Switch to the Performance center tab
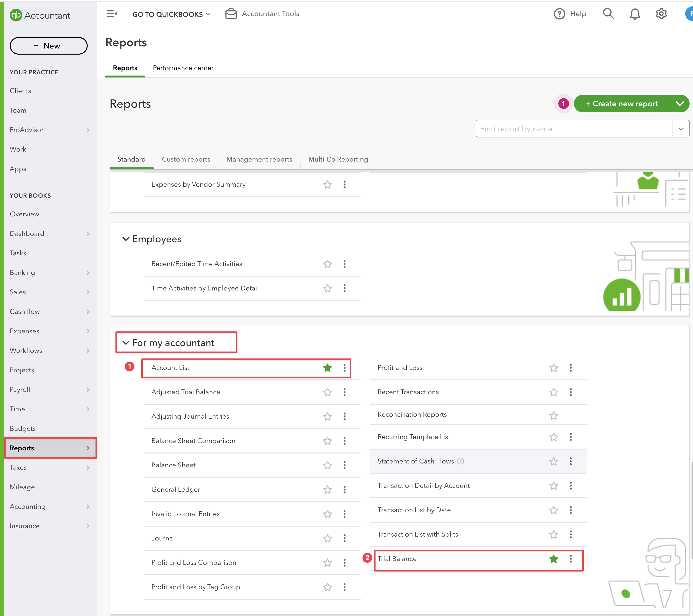Screen dimensions: 693x616 tap(183, 68)
